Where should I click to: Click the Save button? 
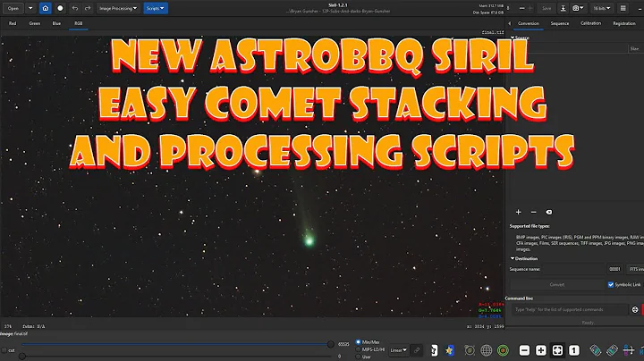pos(547,8)
